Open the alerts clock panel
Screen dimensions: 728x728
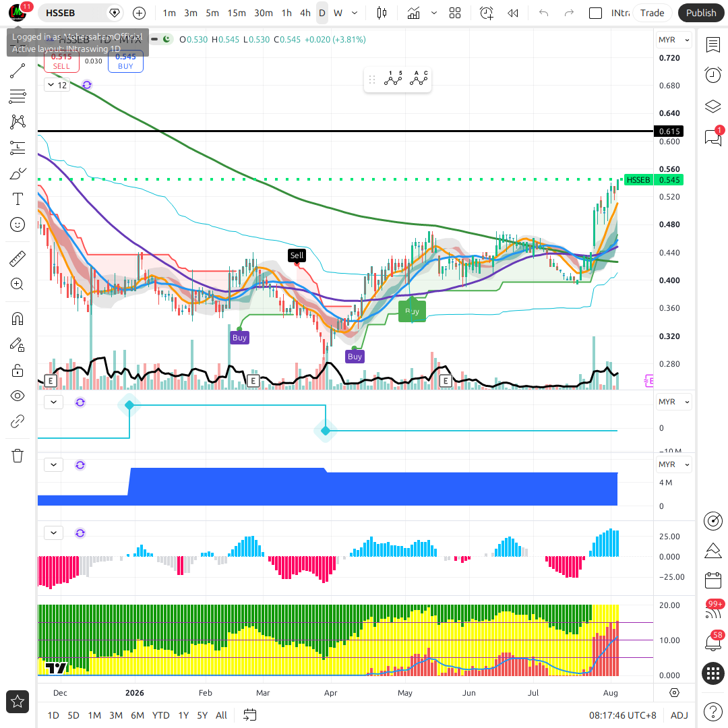click(x=712, y=75)
